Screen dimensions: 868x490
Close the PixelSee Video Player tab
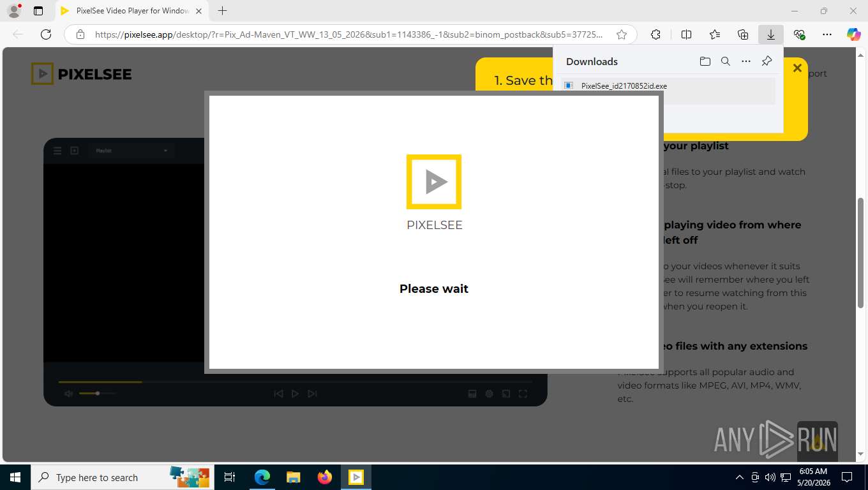(x=198, y=11)
